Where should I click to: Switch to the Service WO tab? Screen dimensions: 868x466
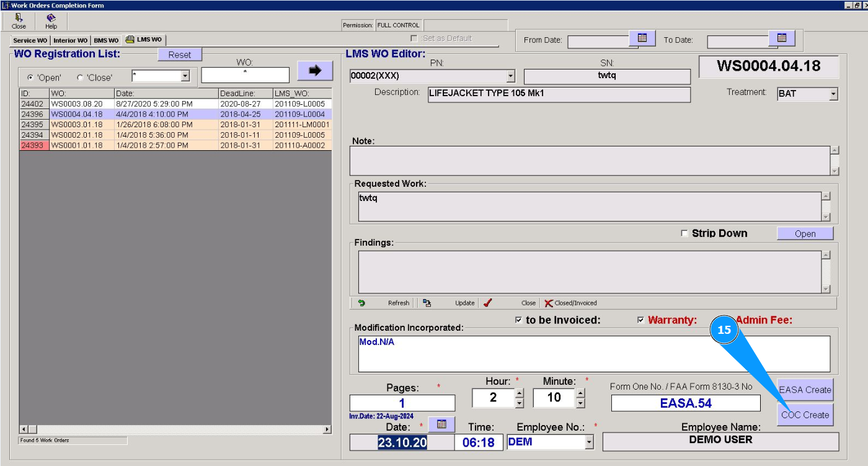(30, 40)
